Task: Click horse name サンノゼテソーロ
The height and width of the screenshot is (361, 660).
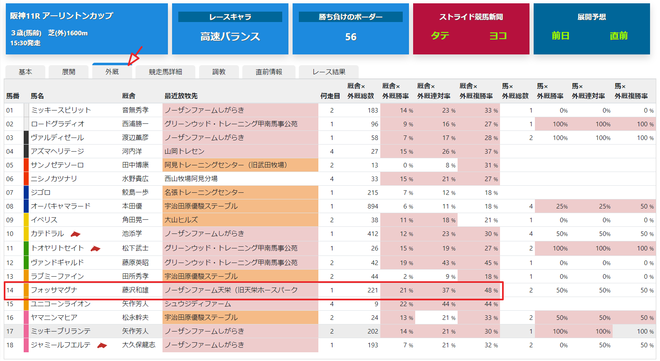Action: coord(57,165)
